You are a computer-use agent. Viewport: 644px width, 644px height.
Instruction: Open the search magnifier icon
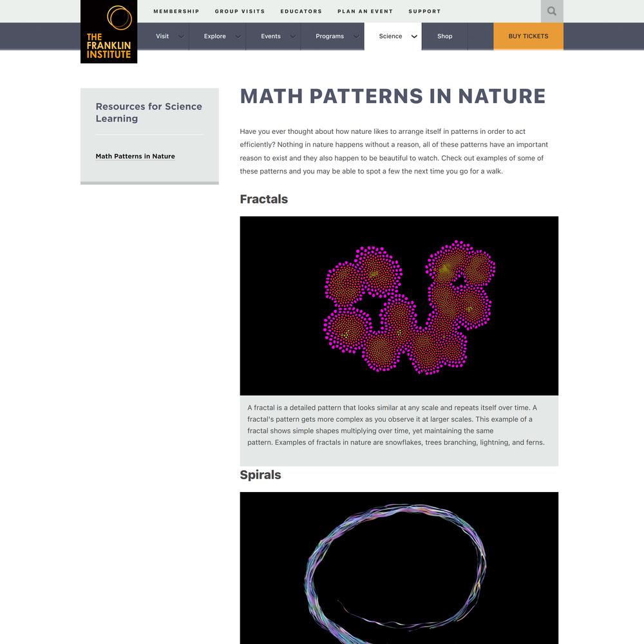click(x=552, y=11)
